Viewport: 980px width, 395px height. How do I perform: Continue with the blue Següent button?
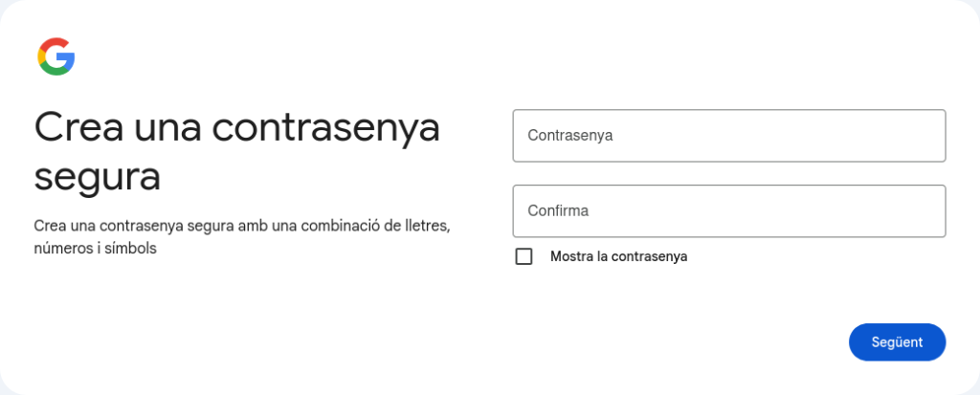pos(897,342)
